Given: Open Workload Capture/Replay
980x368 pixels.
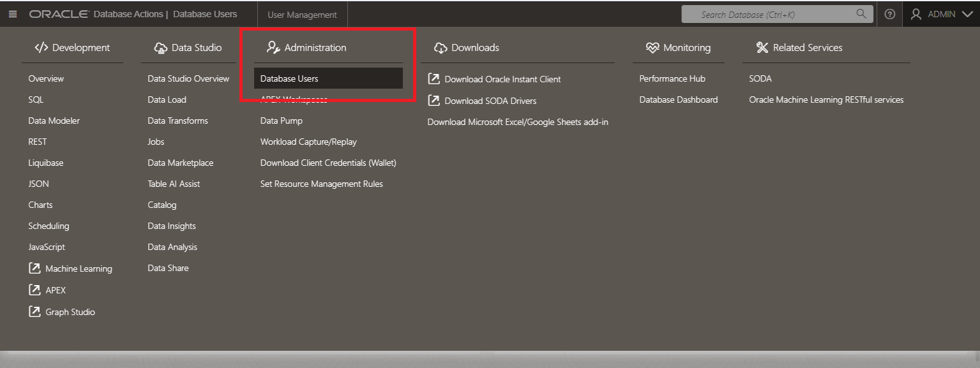Looking at the screenshot, I should click(x=308, y=142).
